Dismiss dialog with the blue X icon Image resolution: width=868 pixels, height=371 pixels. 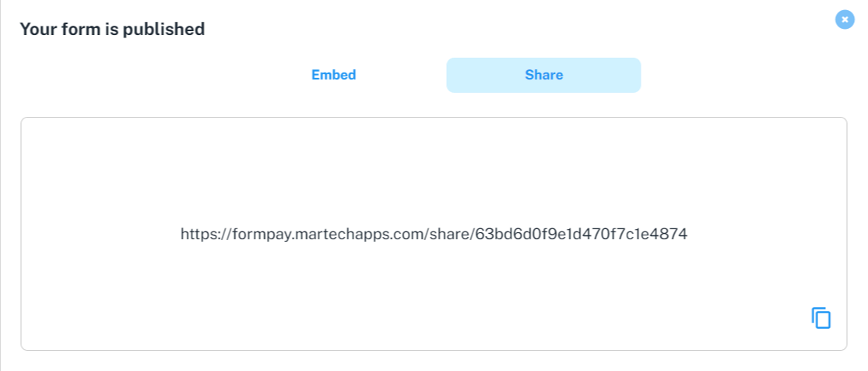pos(845,19)
